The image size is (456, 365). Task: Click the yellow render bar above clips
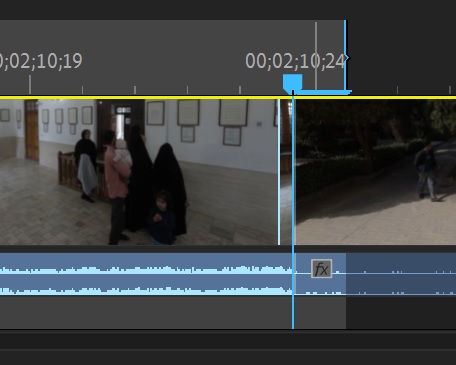tap(228, 97)
